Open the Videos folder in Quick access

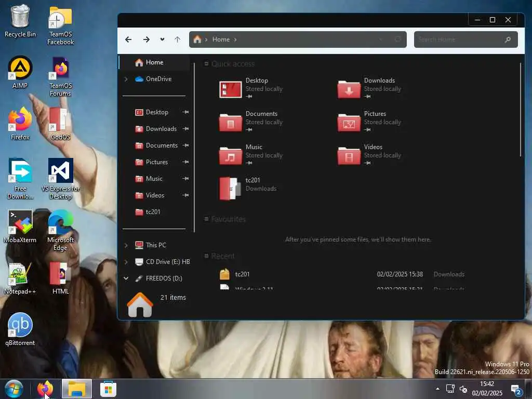click(369, 155)
